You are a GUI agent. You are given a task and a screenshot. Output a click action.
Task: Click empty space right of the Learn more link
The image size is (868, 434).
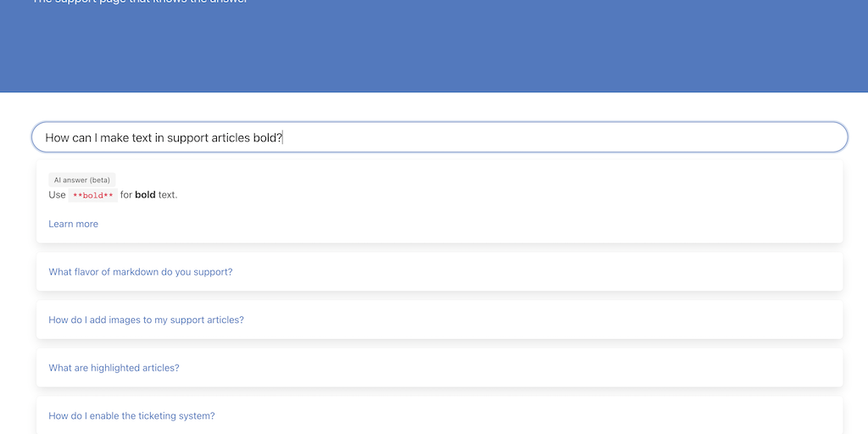click(424, 224)
